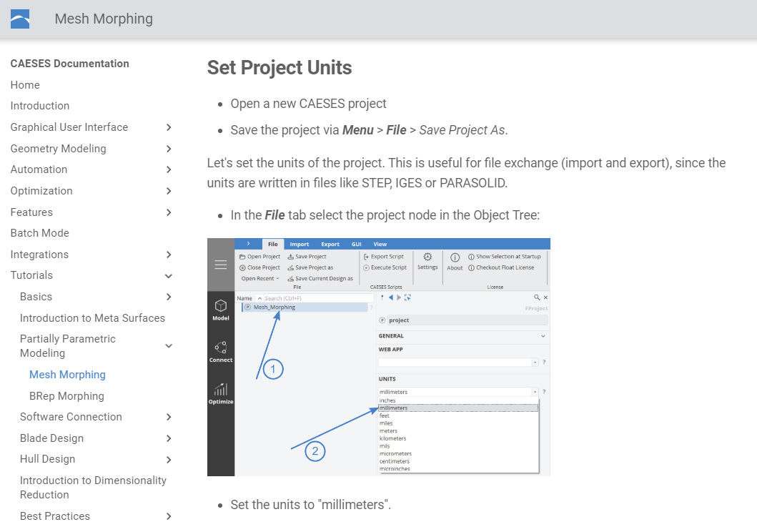Expand the Integrations section

[169, 255]
